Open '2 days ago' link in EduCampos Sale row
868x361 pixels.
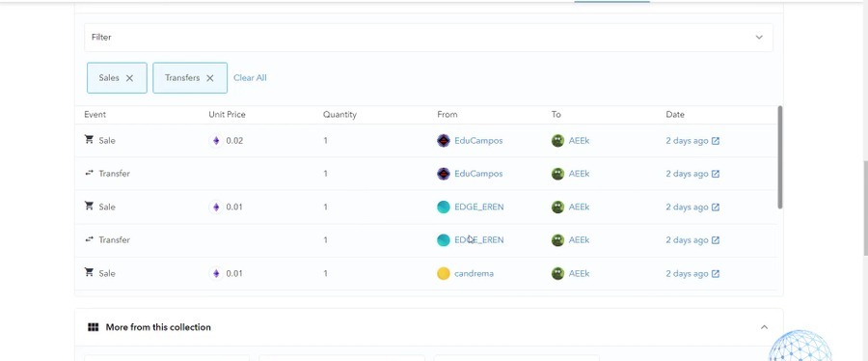[687, 141]
